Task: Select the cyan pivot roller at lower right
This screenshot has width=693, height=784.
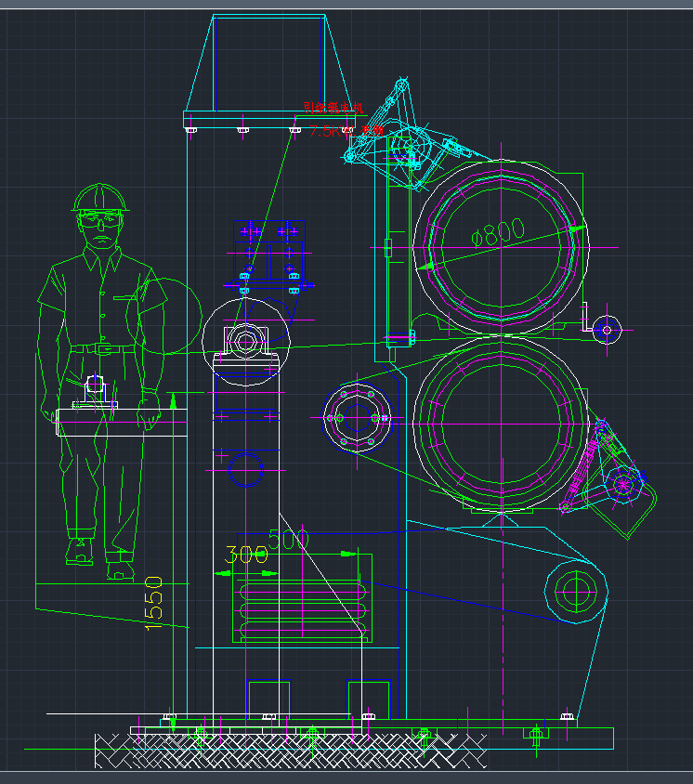Action: (576, 589)
